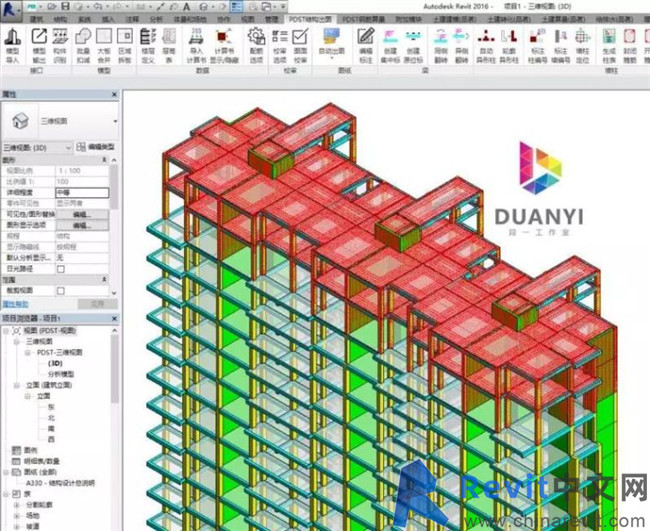The image size is (650, 531).
Task: Collapse the 视图 (PDST-视图) tree node
Action: point(6,331)
